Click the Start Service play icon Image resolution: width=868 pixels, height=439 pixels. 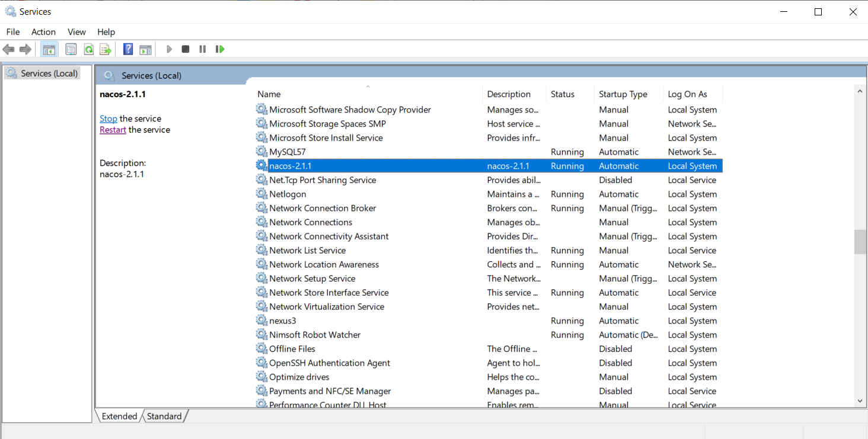169,49
